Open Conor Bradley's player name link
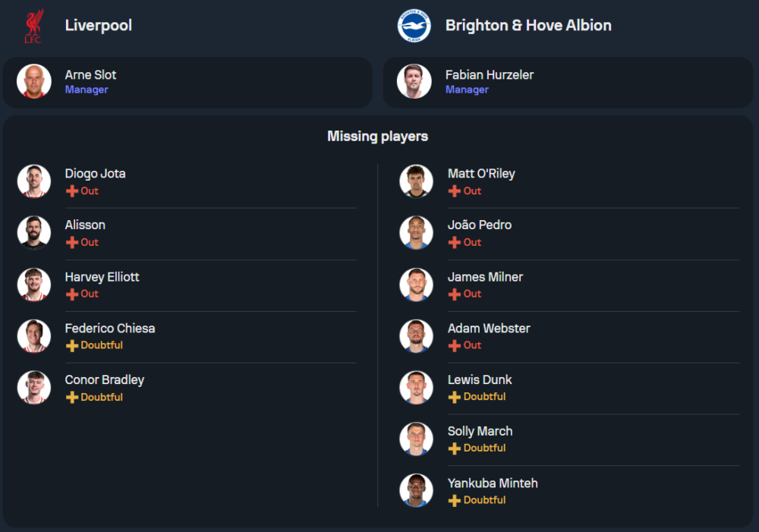Screen dimensions: 759x532 pos(104,379)
